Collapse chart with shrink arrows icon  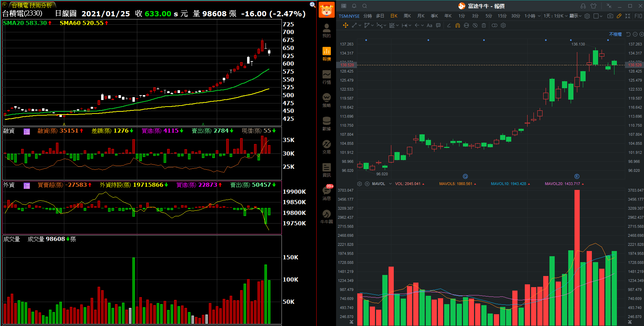click(x=628, y=16)
